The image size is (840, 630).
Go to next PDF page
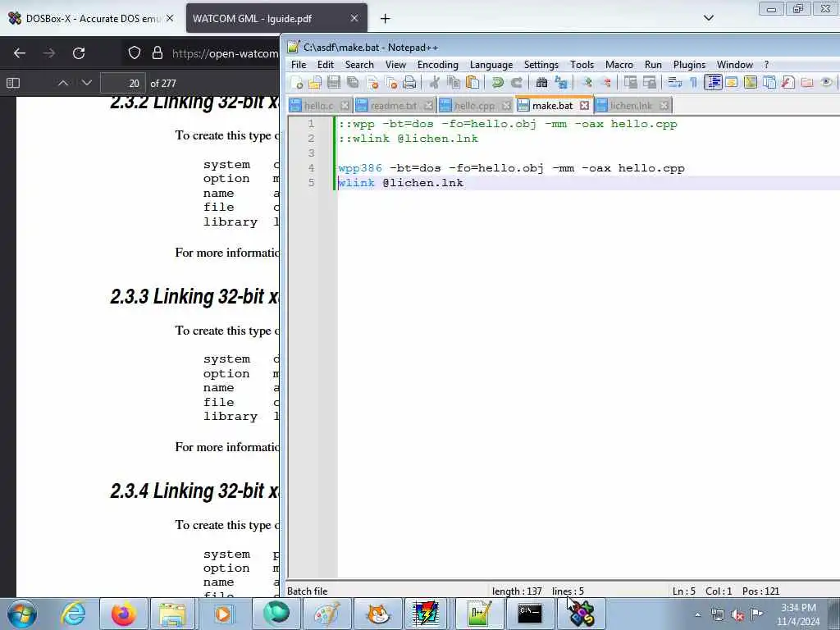click(x=87, y=83)
